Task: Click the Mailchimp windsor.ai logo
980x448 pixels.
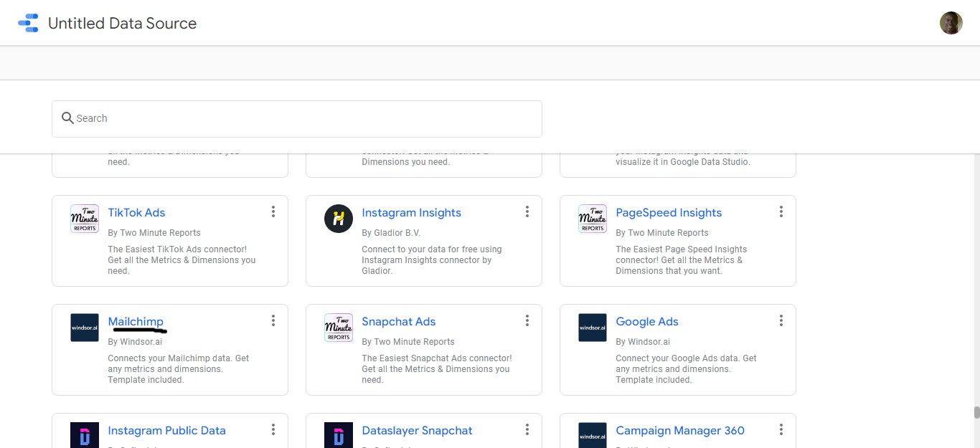Action: coord(85,328)
